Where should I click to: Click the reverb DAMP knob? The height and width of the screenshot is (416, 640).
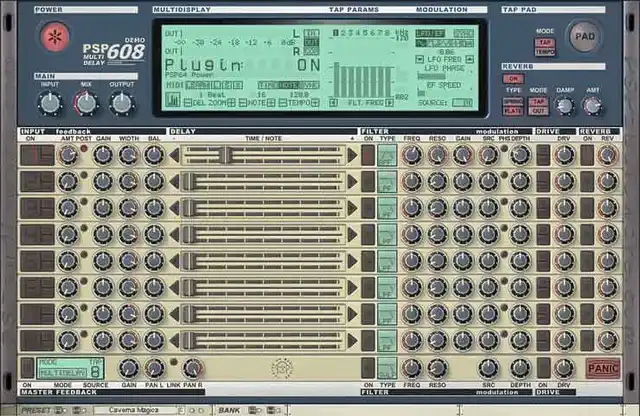coord(565,106)
